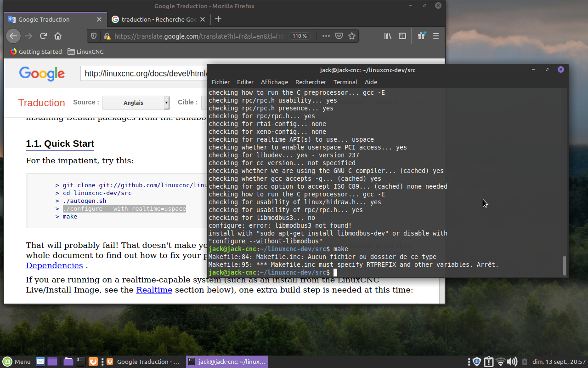
Task: Open the Linux Mint Menu
Action: coord(17,362)
